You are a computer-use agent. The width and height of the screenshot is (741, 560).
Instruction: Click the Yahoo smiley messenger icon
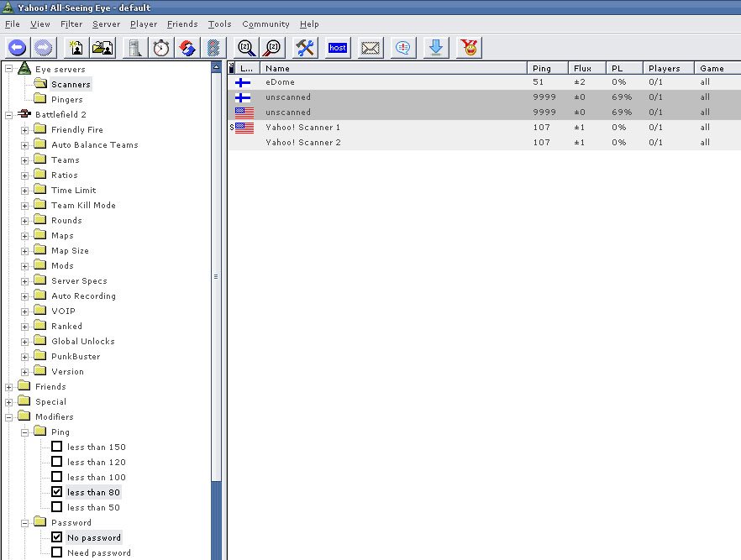coord(469,48)
